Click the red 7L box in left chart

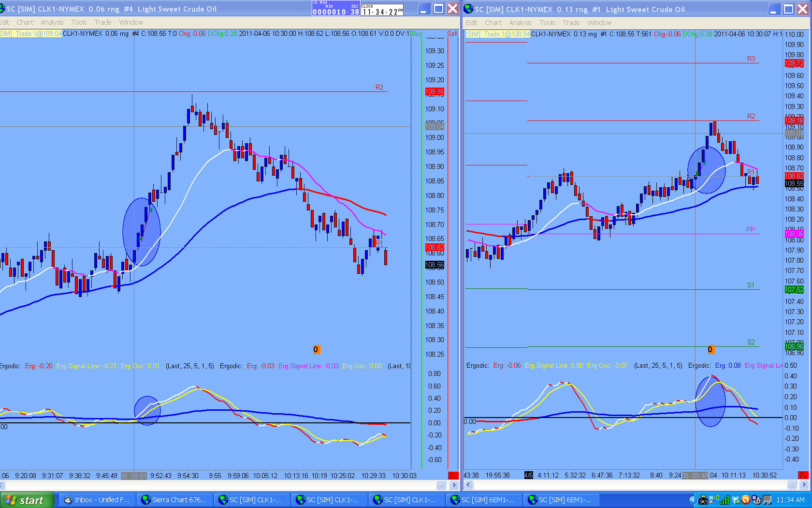(x=453, y=476)
